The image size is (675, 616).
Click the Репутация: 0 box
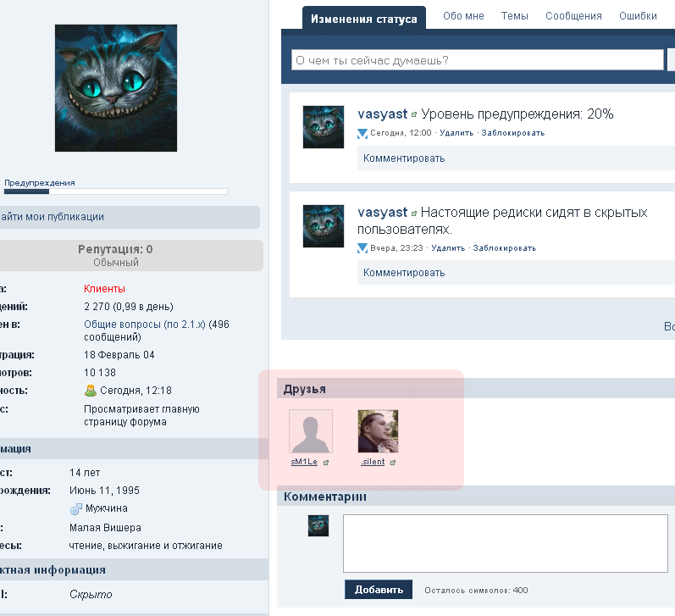point(131,255)
